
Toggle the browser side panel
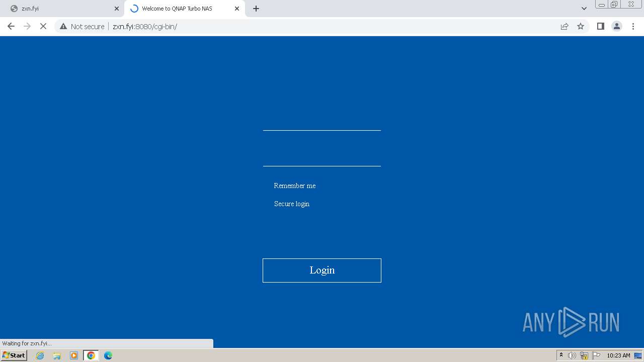600,26
